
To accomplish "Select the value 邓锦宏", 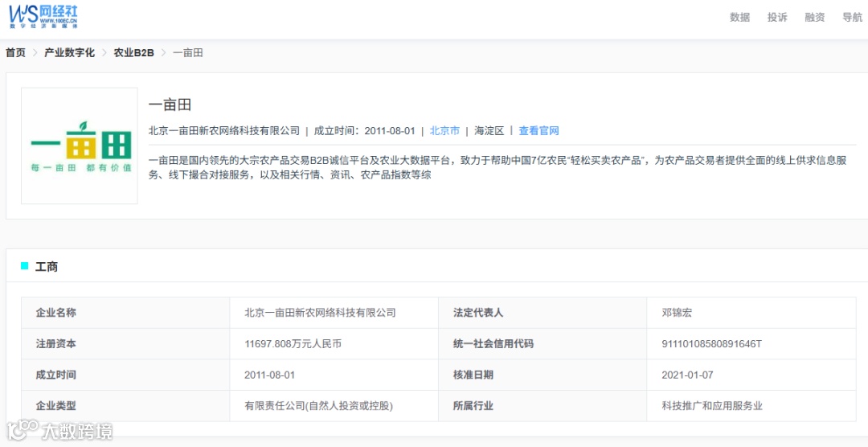I will [677, 313].
